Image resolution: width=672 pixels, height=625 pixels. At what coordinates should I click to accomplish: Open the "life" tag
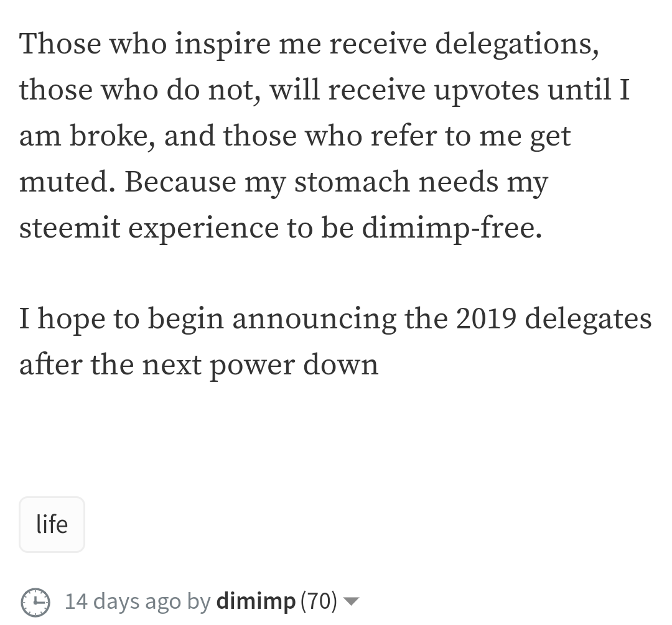(52, 524)
